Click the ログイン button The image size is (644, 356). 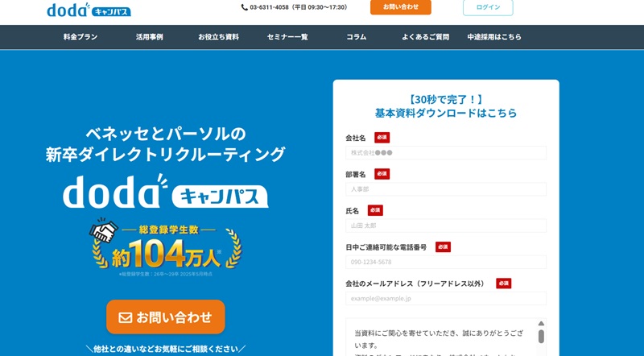tap(488, 7)
